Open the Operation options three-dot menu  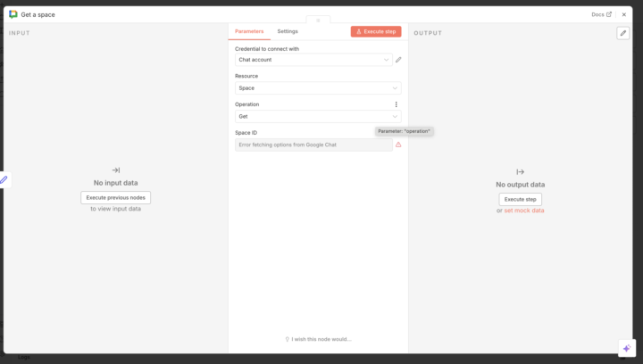point(397,104)
